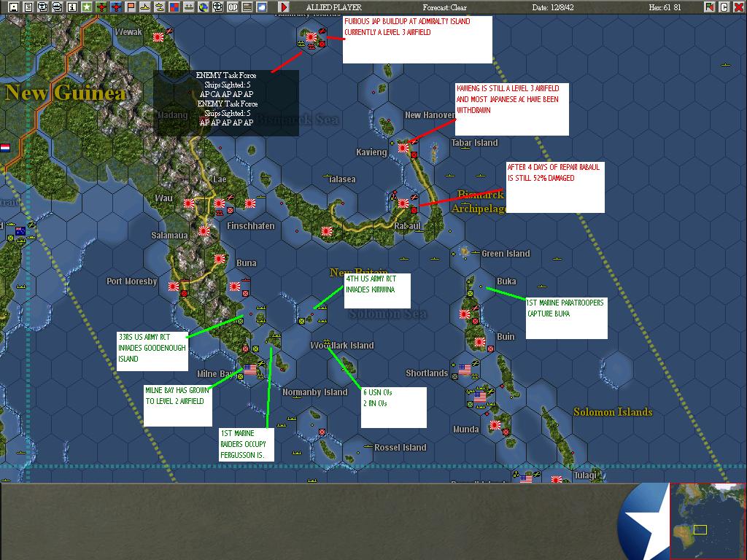Select the Japanese flag beside Munda label
The height and width of the screenshot is (560, 747).
495,424
